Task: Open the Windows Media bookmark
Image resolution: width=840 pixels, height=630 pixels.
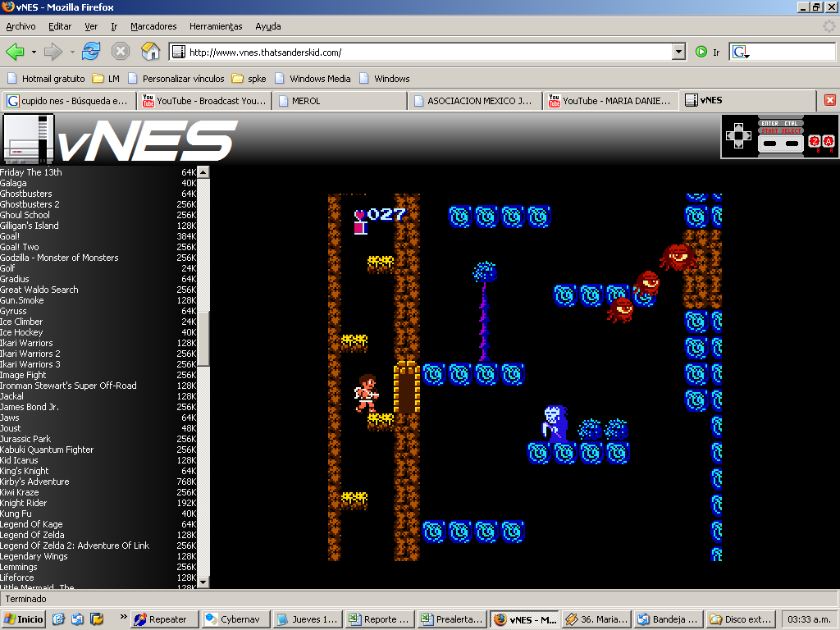Action: (313, 79)
